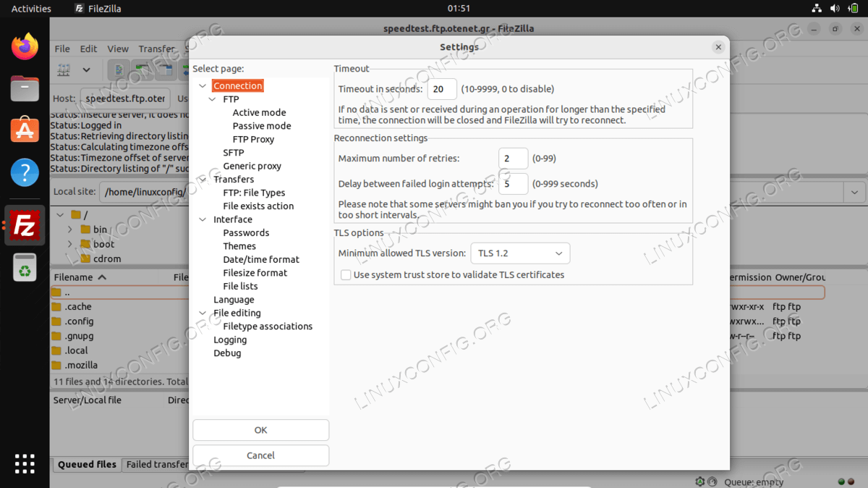Click the Maximum number of retries field
Viewport: 868px width, 488px height.
coord(513,158)
